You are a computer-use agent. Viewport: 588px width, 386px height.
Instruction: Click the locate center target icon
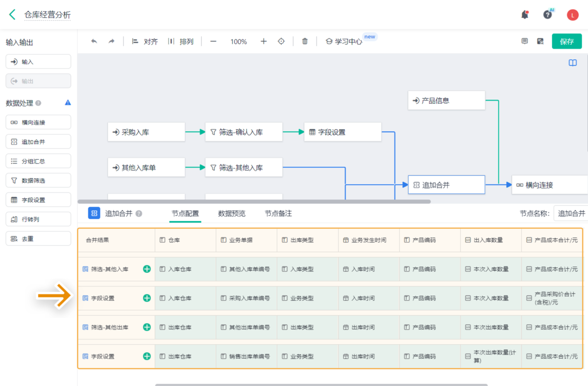point(281,42)
